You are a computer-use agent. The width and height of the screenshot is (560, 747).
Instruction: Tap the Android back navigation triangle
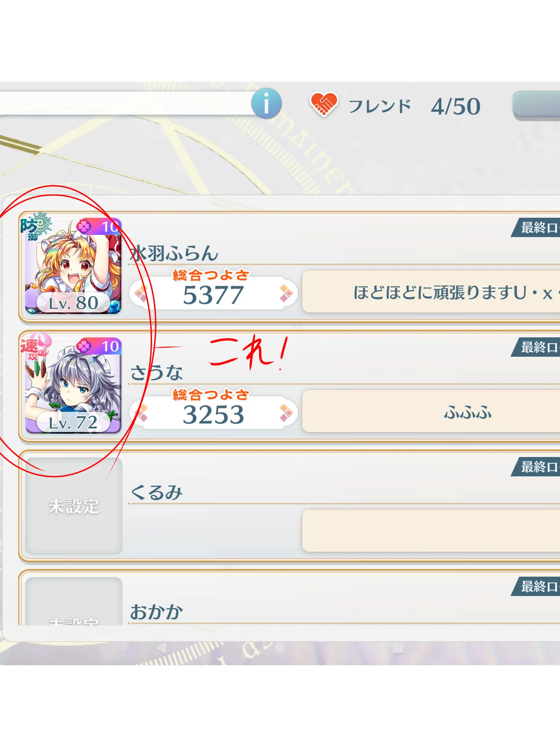click(x=161, y=648)
